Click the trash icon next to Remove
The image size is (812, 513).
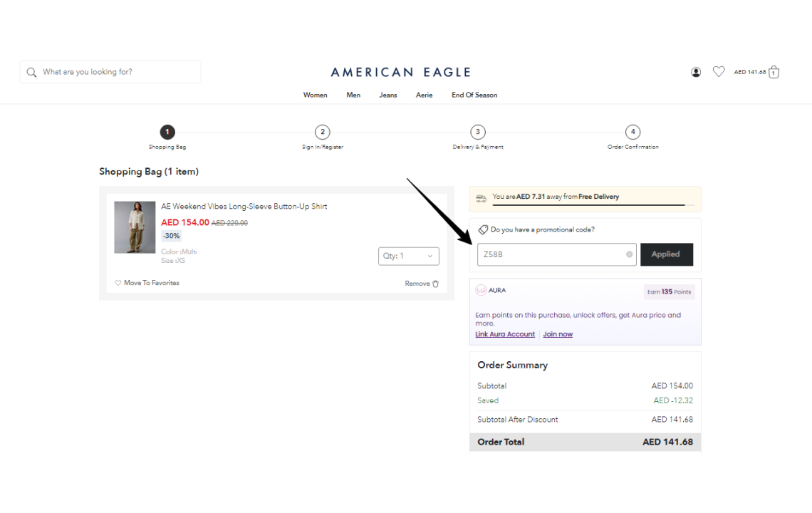435,284
